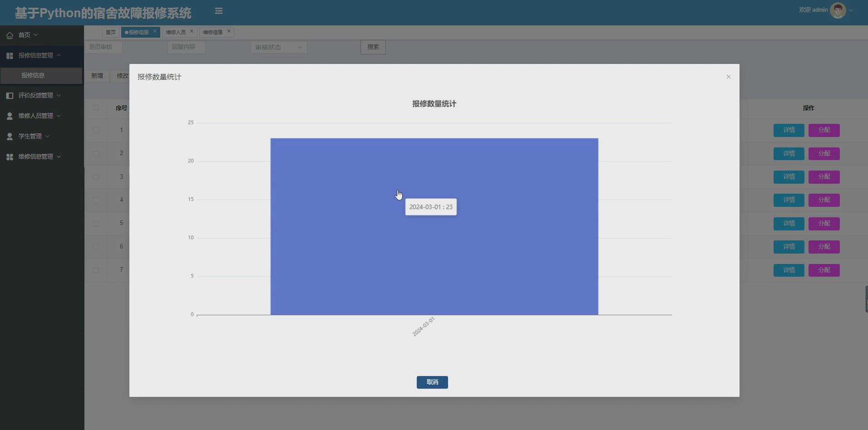Close the 维修人员 tab
Screen dimensions: 868x430
[192, 31]
